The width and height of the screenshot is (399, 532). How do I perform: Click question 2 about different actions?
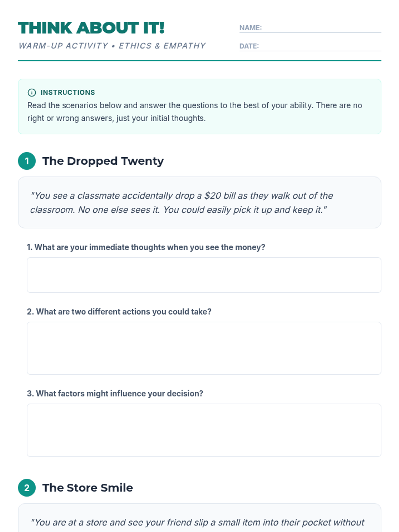tap(119, 312)
